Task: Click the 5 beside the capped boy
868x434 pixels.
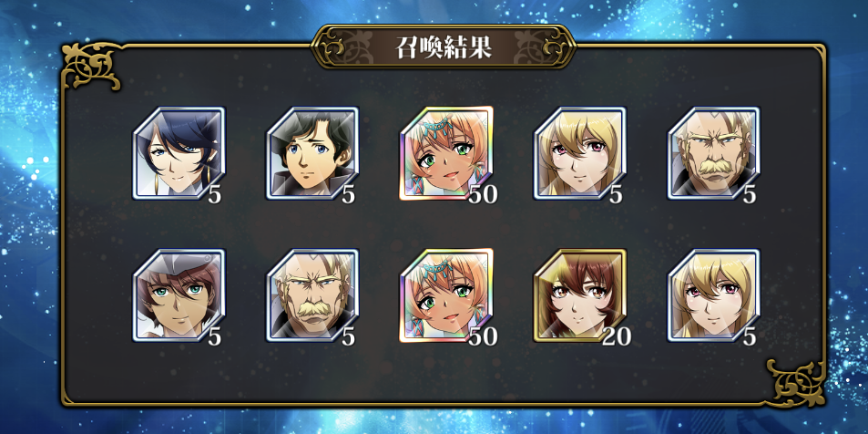Action: (215, 336)
